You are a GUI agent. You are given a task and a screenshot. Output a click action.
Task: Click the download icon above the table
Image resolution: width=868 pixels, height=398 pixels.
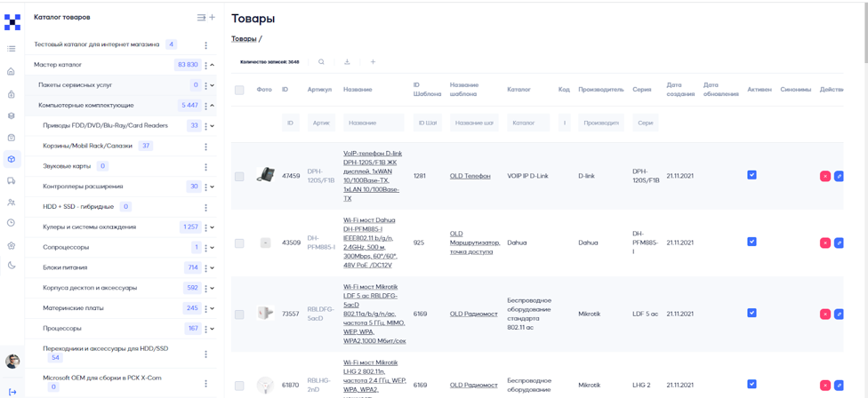click(347, 62)
